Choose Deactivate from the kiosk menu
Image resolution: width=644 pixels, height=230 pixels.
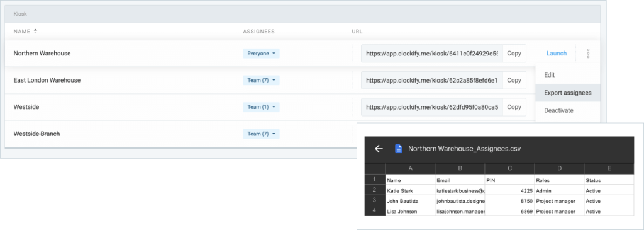pyautogui.click(x=568, y=110)
